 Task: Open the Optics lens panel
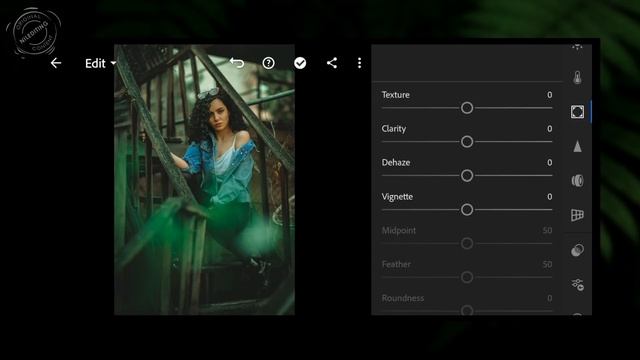coord(577,180)
